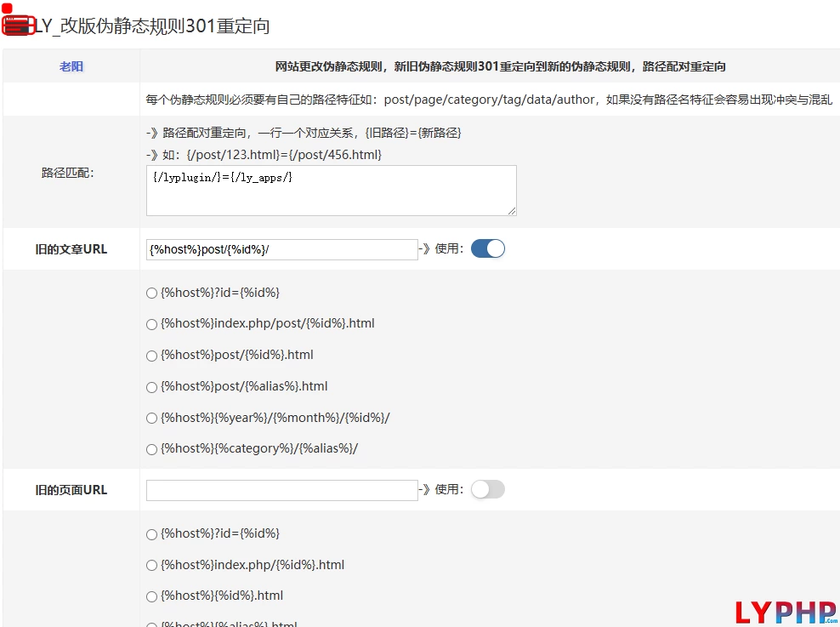The width and height of the screenshot is (840, 627).
Task: Disable the 旧的文章URL 使用 switch
Action: point(488,248)
